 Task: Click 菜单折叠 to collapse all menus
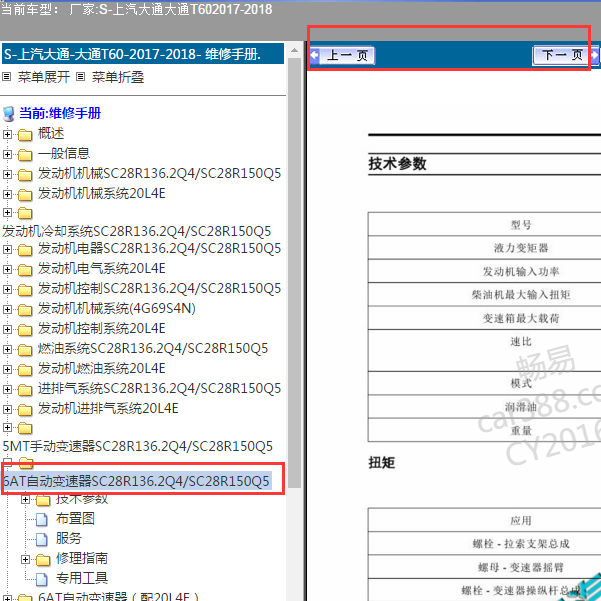pyautogui.click(x=118, y=77)
